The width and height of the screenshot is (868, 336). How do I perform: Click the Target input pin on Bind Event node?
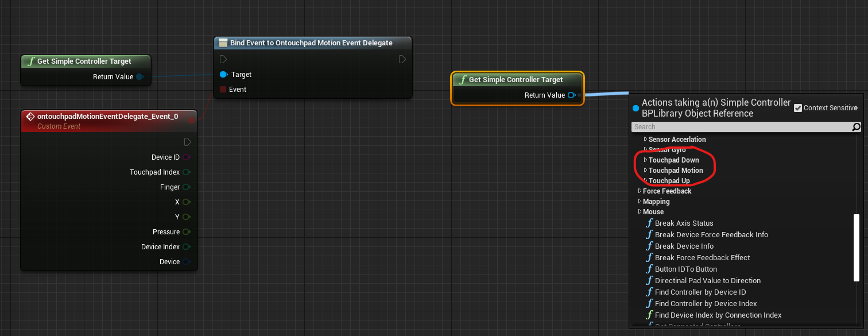[223, 75]
